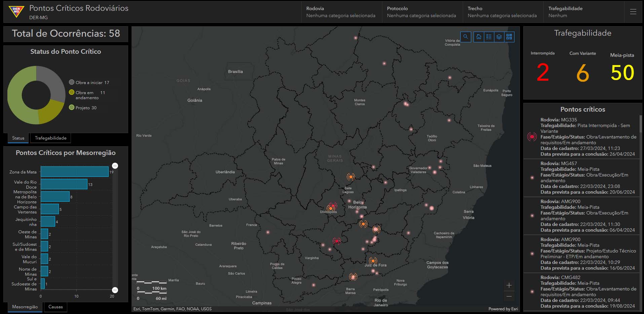The width and height of the screenshot is (644, 314).
Task: Open the map legend
Action: point(489,37)
